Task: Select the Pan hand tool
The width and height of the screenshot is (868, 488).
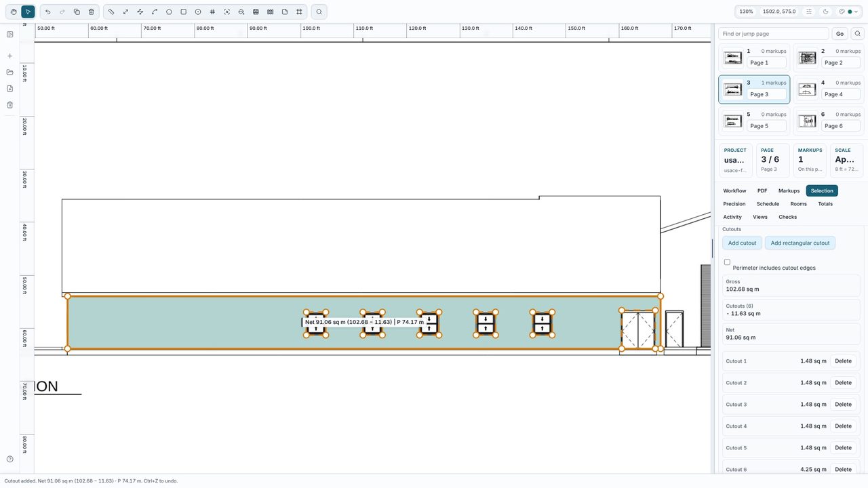Action: (14, 12)
